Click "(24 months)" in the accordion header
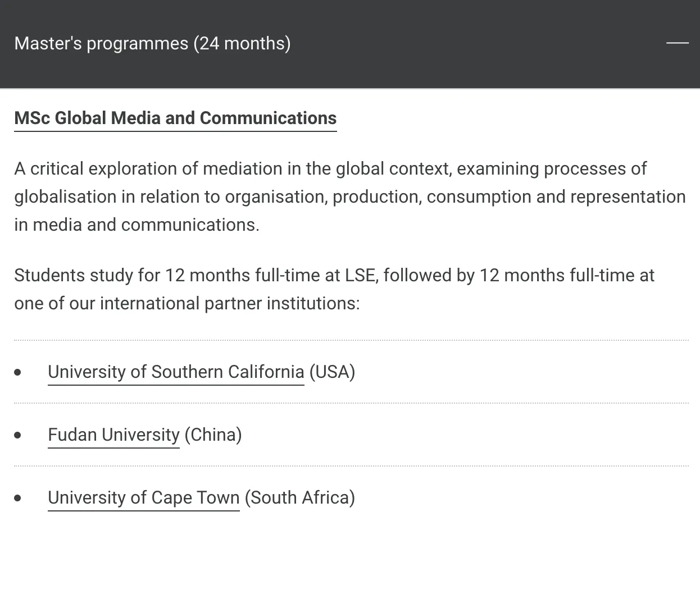Viewport: 700px width, 594px height. point(242,43)
